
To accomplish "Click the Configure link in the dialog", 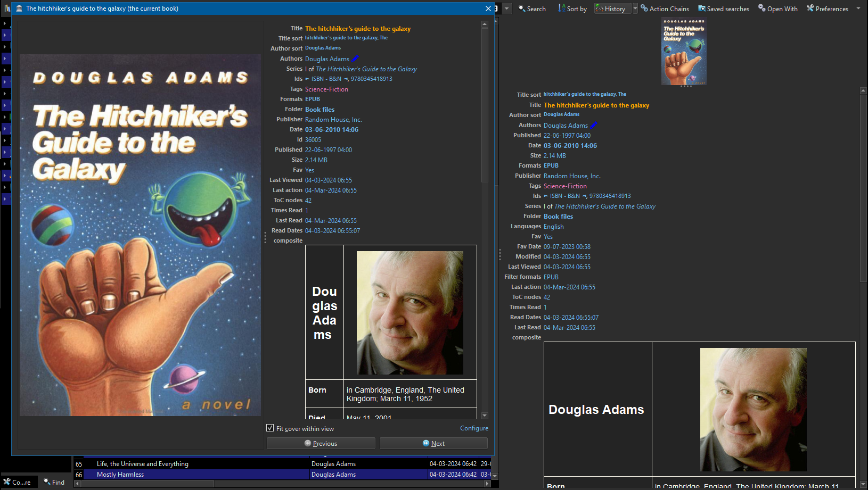I will 474,428.
